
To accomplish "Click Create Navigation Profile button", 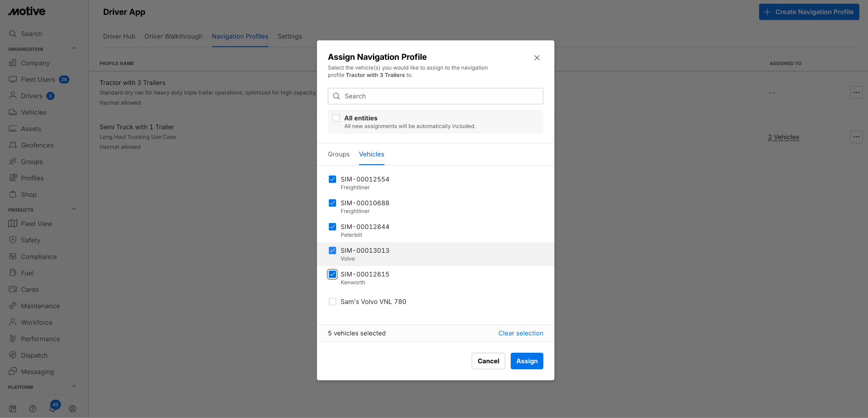I will pos(809,12).
